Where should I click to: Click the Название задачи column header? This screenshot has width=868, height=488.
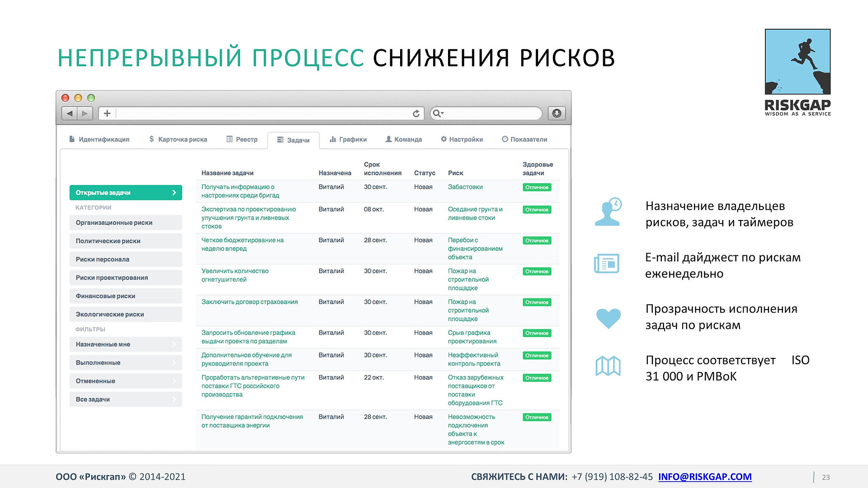[227, 173]
